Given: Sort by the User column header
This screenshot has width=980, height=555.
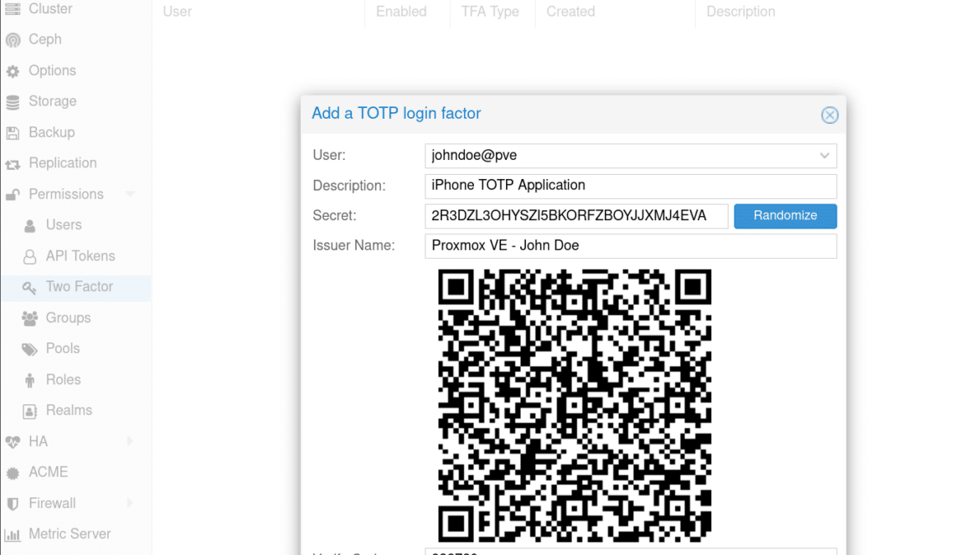Looking at the screenshot, I should (178, 12).
